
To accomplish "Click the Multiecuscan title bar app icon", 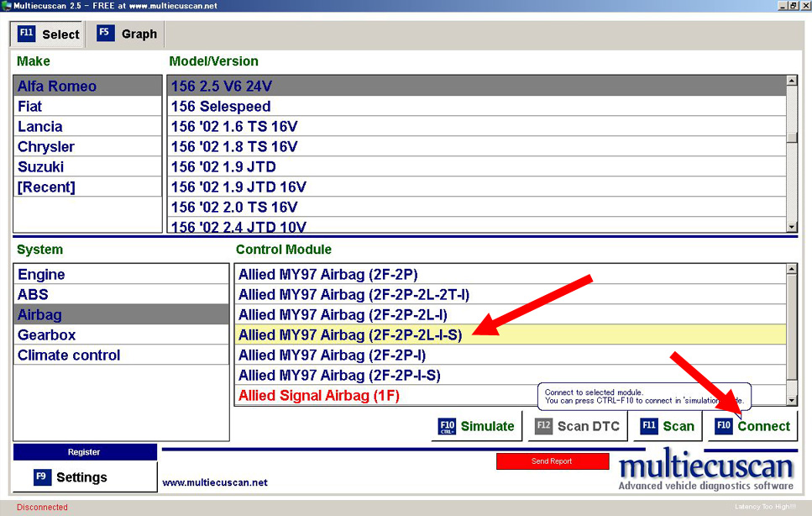I will (x=6, y=6).
